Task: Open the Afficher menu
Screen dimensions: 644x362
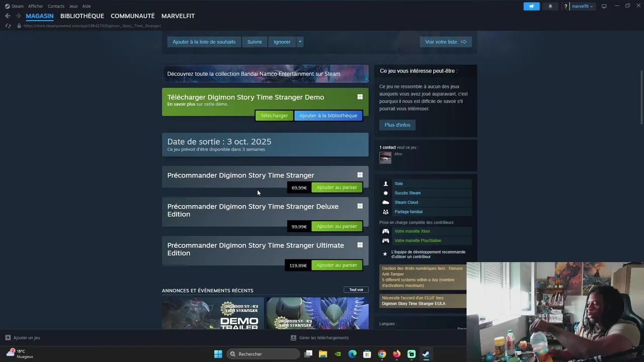Action: pyautogui.click(x=36, y=6)
